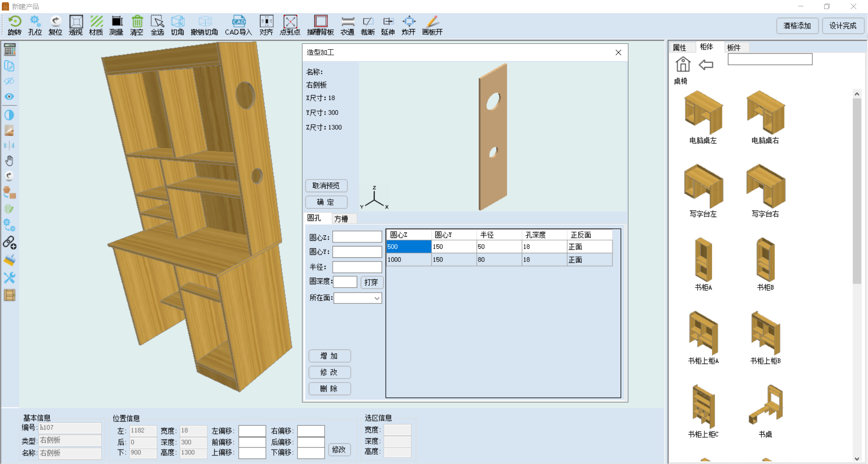Select the 裁断 cut-off tool
Viewport: 868px width, 464px height.
pyautogui.click(x=368, y=25)
